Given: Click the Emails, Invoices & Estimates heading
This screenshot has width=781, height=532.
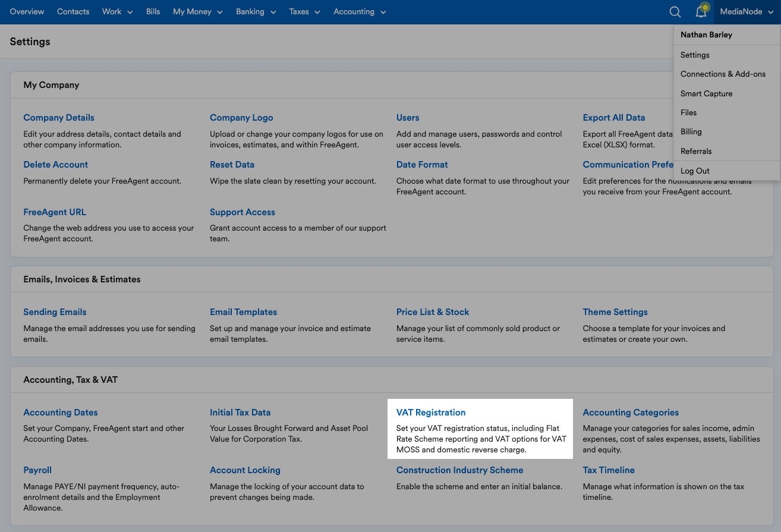Looking at the screenshot, I should click(x=82, y=279).
